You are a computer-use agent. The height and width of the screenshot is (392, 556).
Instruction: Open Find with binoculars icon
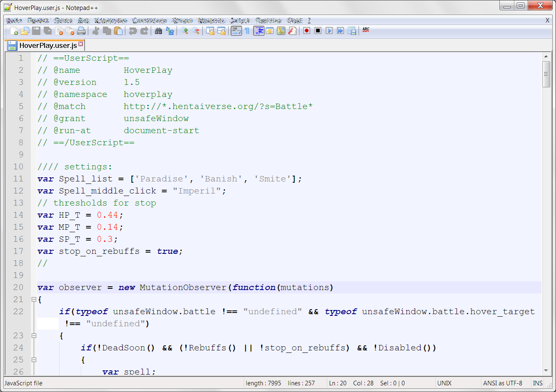158,31
